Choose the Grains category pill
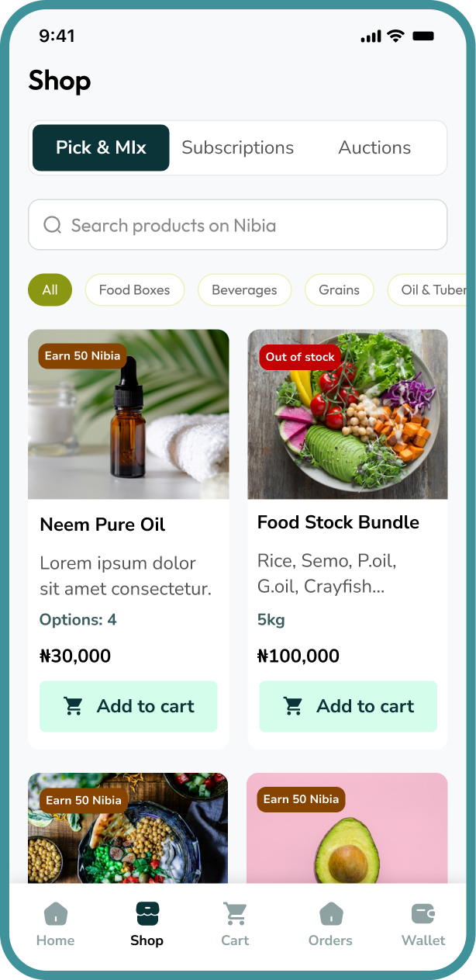The width and height of the screenshot is (476, 980). coord(339,289)
